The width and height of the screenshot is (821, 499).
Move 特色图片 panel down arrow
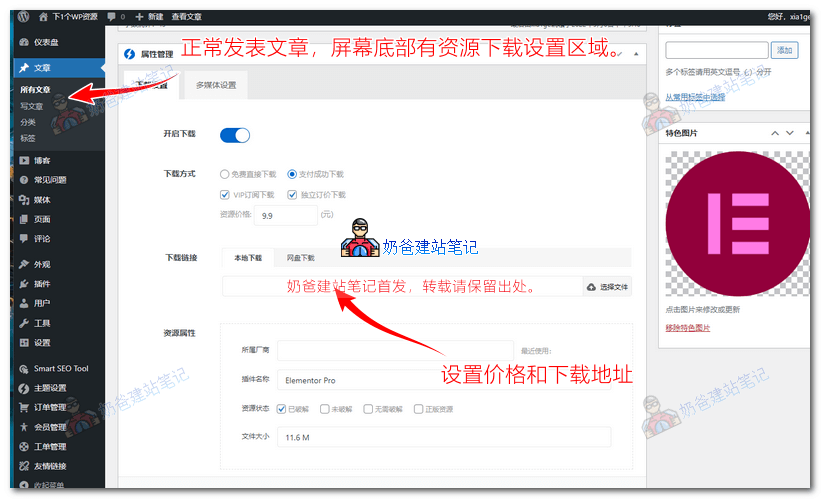point(790,134)
